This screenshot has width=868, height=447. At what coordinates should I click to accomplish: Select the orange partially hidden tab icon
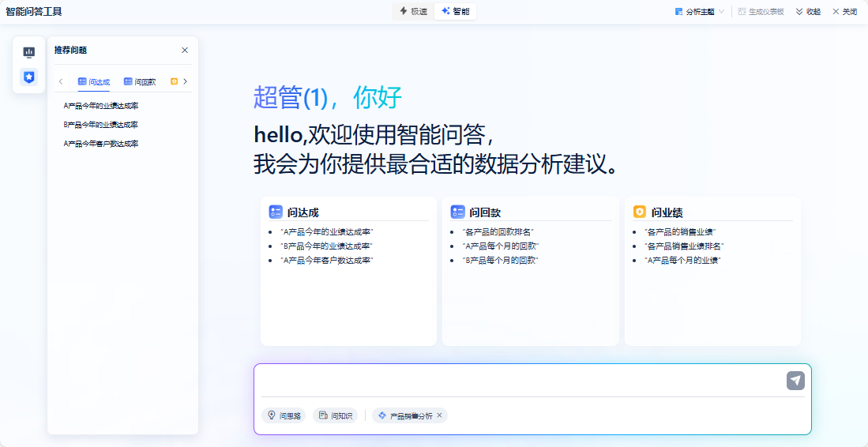[175, 82]
